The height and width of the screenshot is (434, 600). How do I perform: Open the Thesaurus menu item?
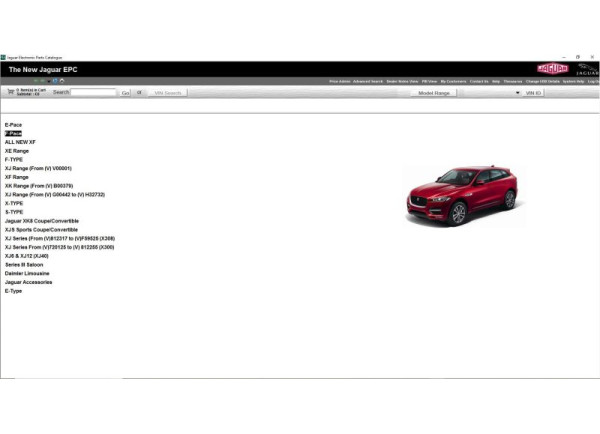(x=513, y=81)
